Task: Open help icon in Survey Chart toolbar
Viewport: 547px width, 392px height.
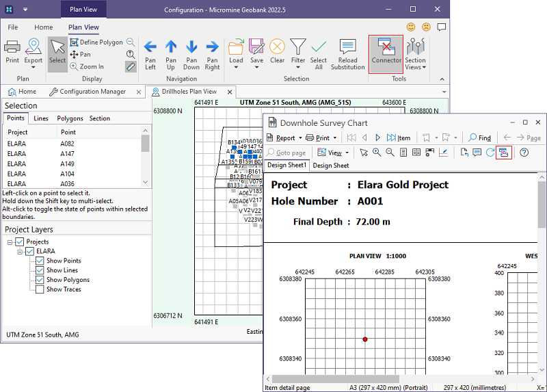Action: [524, 153]
